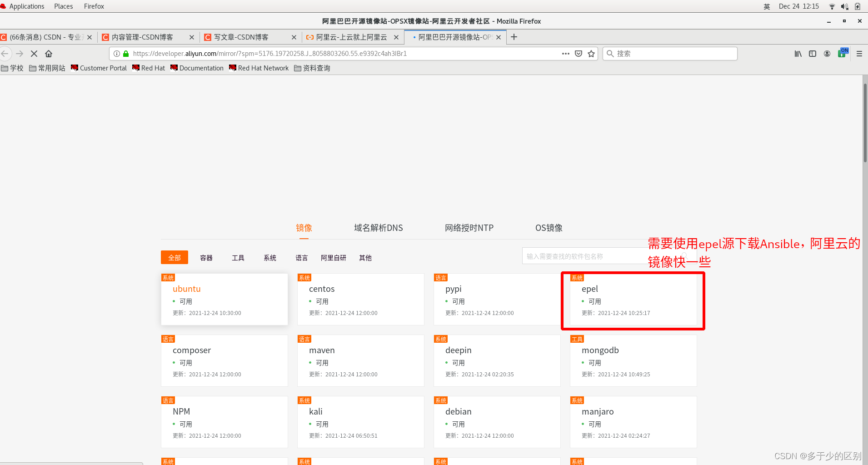The height and width of the screenshot is (465, 868).
Task: Open the Red Hat bookmark
Action: pos(149,68)
